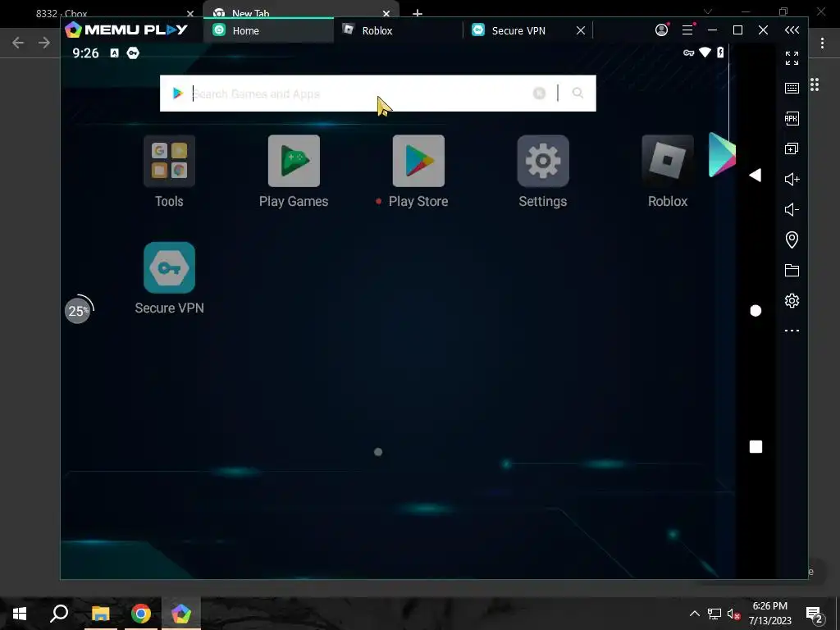Click Chrome back arrow in background window
The image size is (840, 630).
point(18,43)
